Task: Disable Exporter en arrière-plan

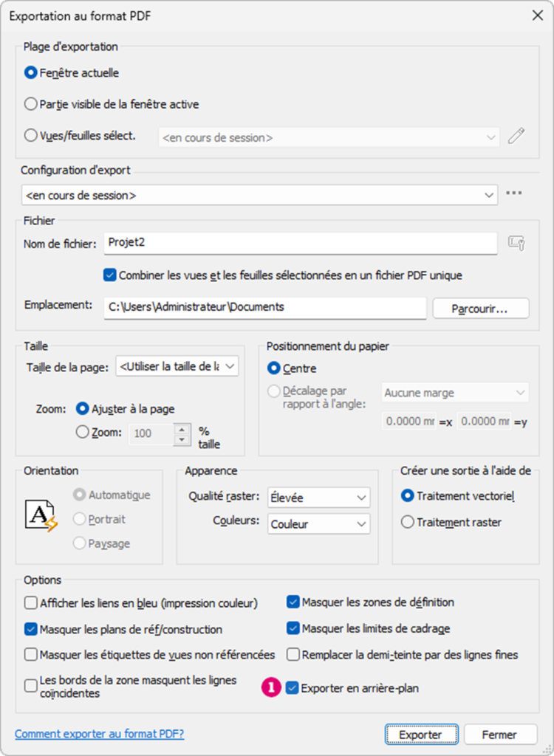Action: [293, 688]
